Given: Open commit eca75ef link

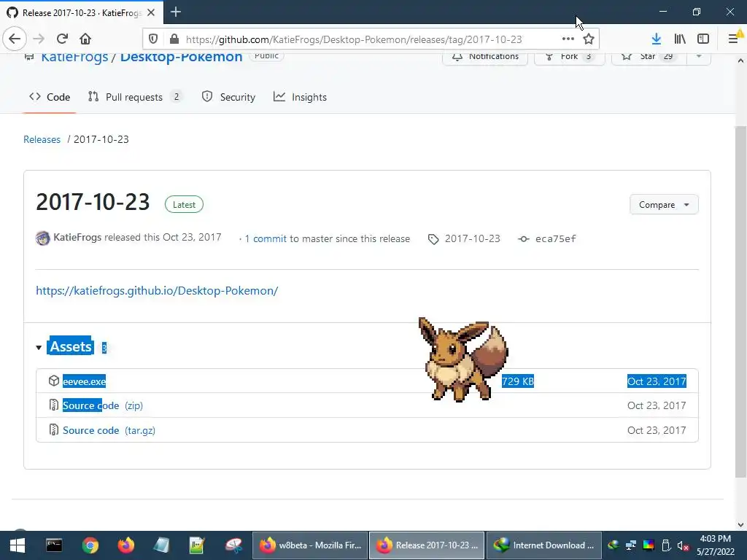Looking at the screenshot, I should [x=555, y=239].
